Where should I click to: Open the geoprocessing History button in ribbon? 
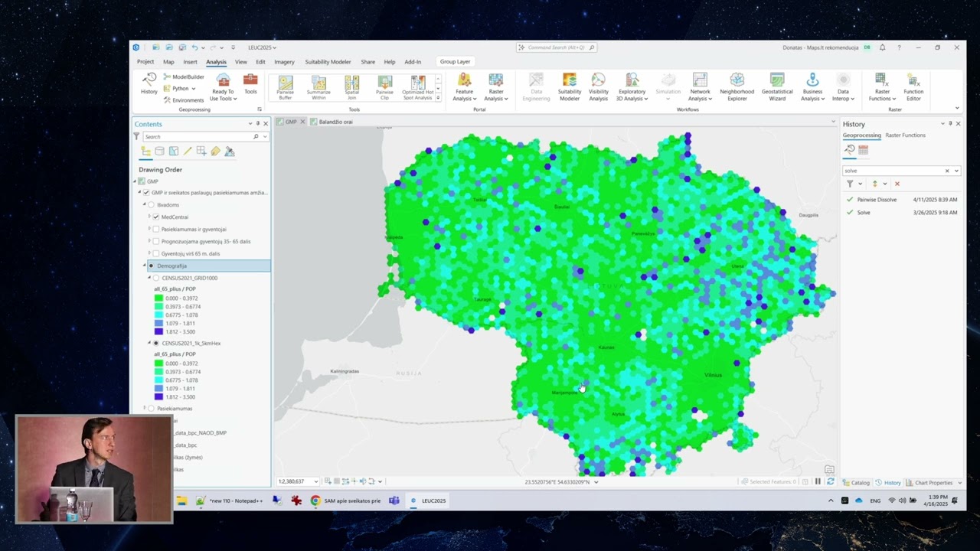pos(149,84)
